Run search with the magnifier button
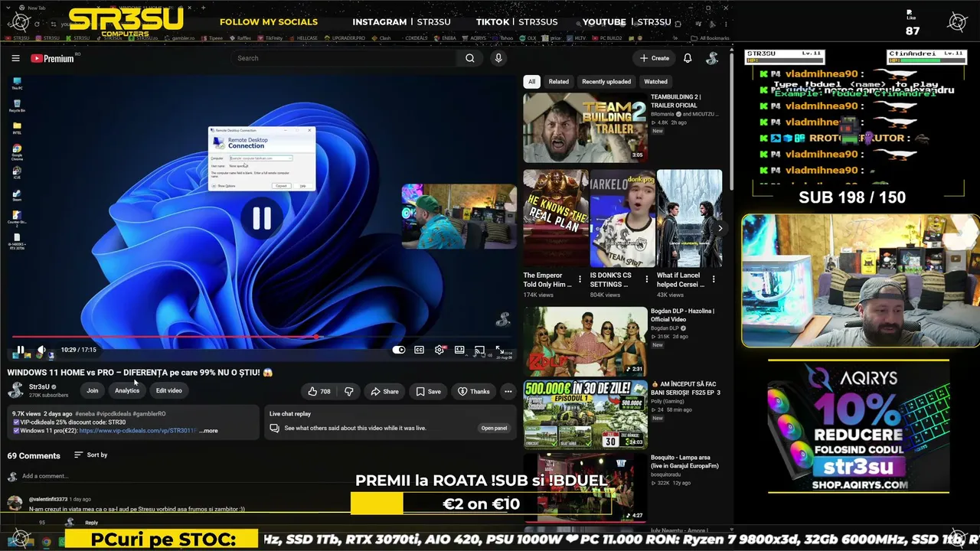Screen dimensions: 980x551 click(x=470, y=58)
